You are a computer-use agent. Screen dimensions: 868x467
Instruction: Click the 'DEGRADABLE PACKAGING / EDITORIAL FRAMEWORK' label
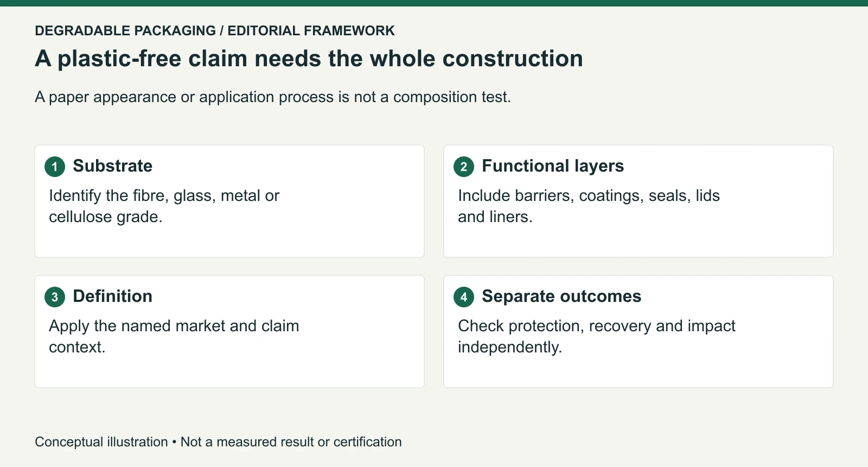click(215, 30)
